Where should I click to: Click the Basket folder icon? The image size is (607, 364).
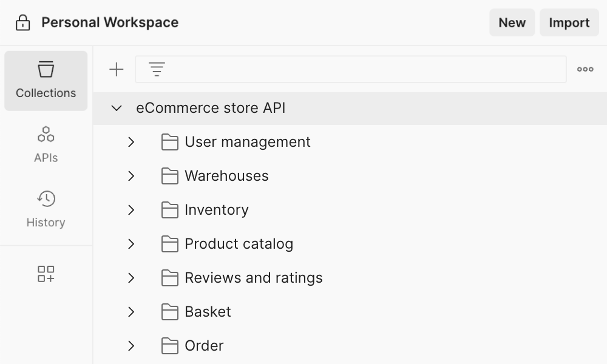(170, 312)
